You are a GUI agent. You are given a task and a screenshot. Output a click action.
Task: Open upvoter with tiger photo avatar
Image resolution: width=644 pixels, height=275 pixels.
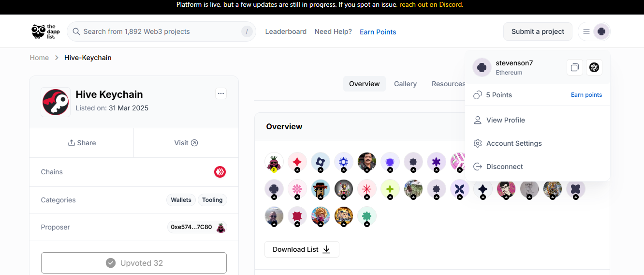coord(553,189)
